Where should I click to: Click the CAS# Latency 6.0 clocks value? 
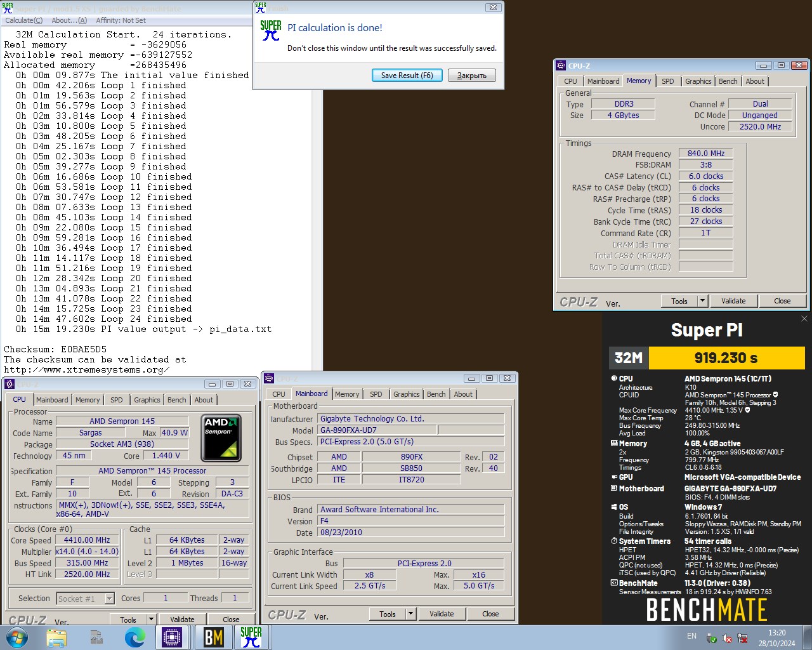706,176
